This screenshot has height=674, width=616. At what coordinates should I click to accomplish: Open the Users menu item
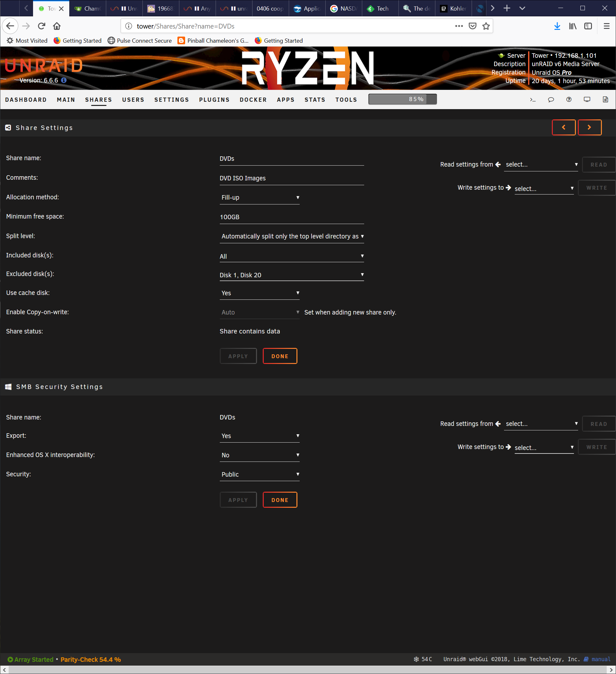(133, 99)
